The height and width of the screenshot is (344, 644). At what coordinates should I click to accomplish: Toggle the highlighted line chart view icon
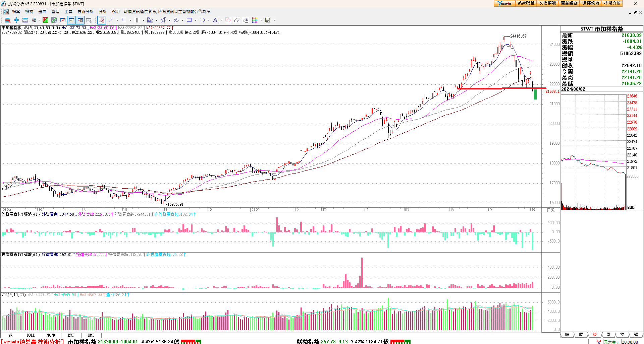coord(71,20)
